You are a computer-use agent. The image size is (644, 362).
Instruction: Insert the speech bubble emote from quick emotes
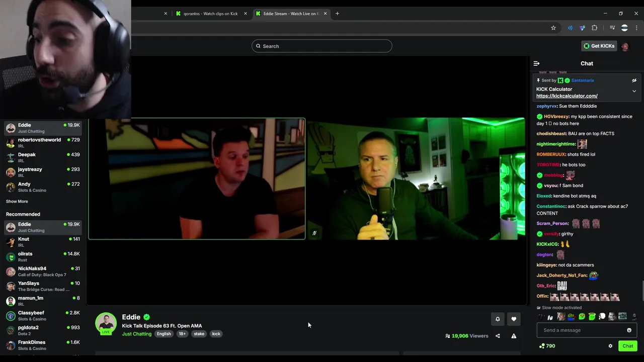(x=602, y=317)
